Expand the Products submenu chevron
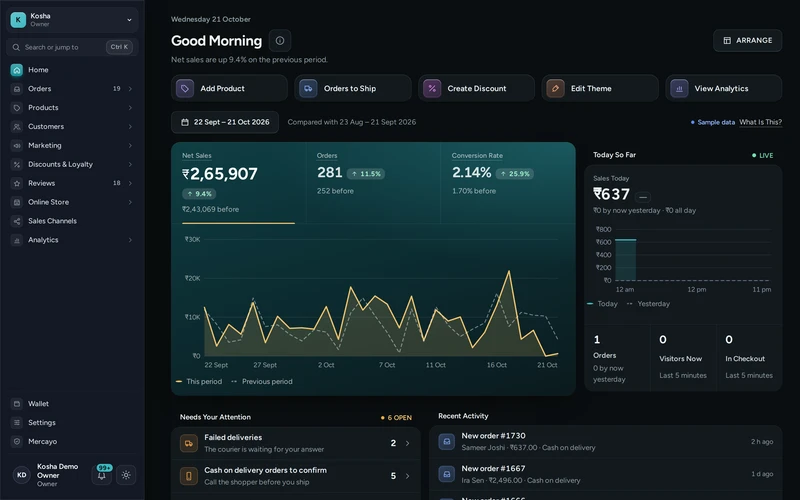 pyautogui.click(x=130, y=108)
